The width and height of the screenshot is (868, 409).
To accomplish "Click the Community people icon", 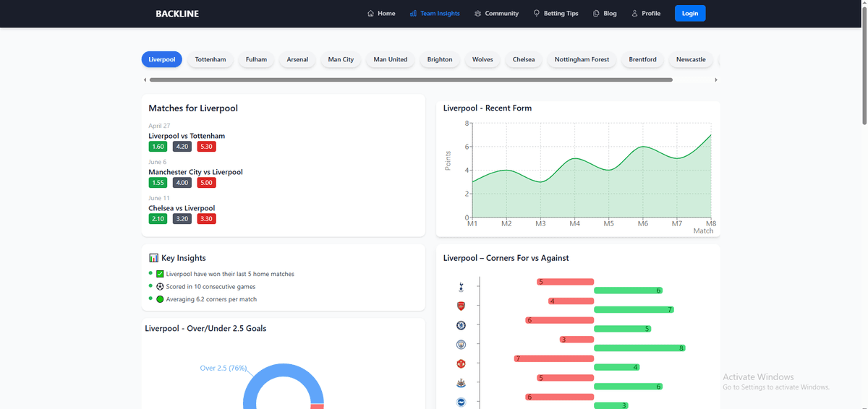I will pos(477,13).
